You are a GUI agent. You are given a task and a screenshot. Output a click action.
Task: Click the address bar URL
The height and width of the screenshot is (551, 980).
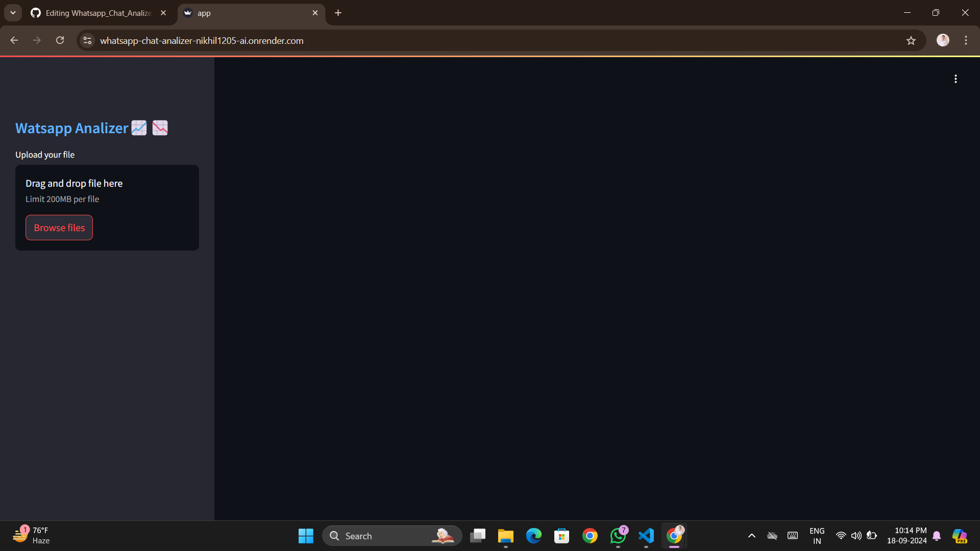coord(202,40)
